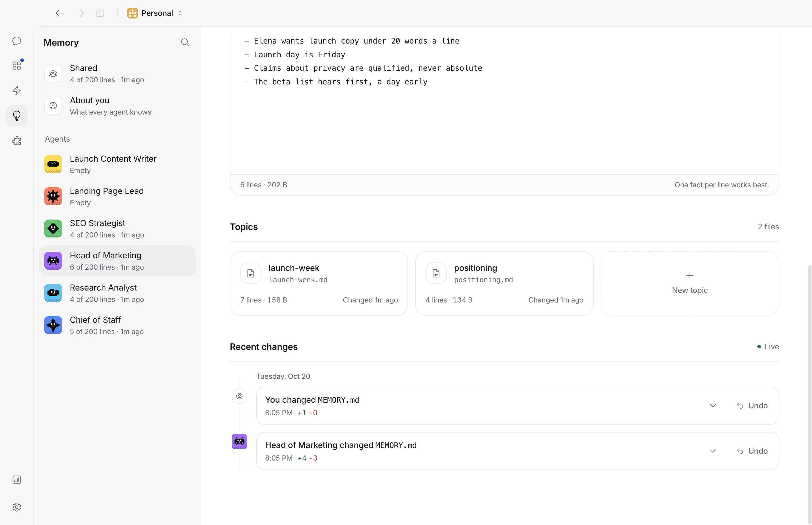Click the '2 files' count label
The width and height of the screenshot is (812, 525).
coord(768,227)
